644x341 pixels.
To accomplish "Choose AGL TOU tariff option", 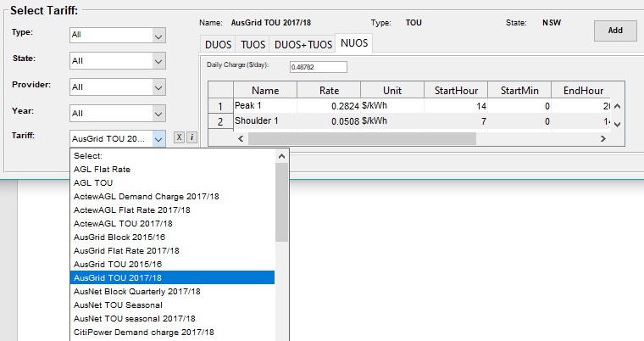I will point(173,183).
